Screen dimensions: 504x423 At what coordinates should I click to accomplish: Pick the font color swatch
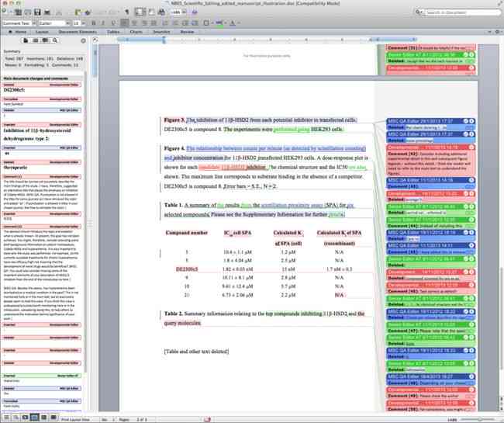click(x=233, y=23)
